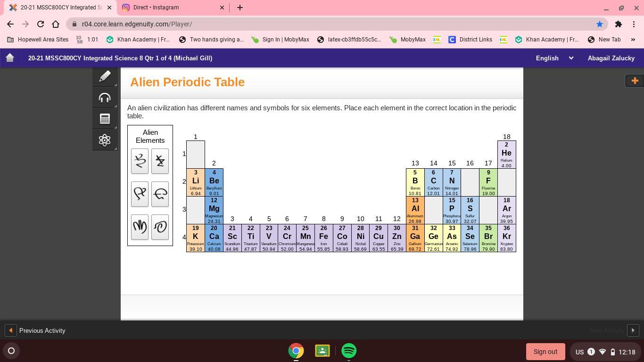Open Chrome extensions puzzle icon
Image resolution: width=644 pixels, height=362 pixels.
pos(618,24)
